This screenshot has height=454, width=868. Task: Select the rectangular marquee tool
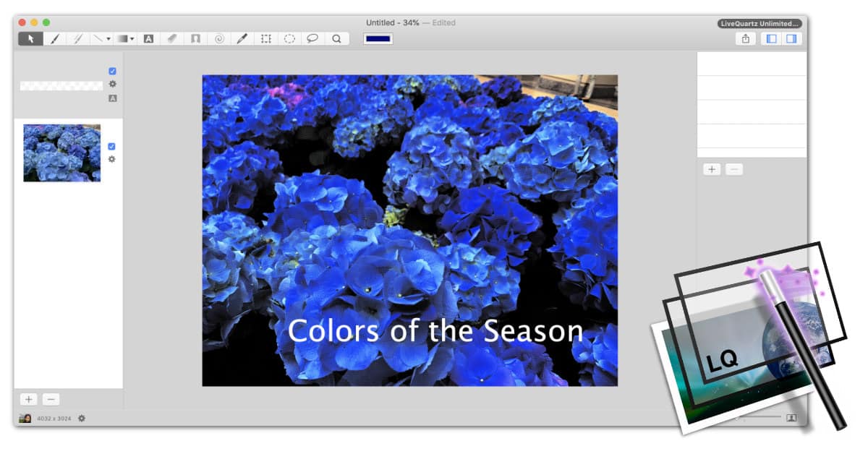(x=266, y=39)
